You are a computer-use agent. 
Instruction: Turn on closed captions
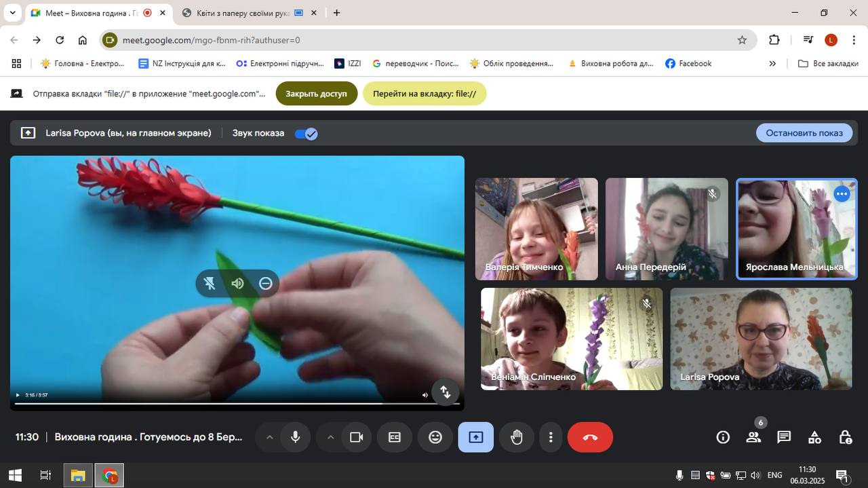pyautogui.click(x=395, y=437)
